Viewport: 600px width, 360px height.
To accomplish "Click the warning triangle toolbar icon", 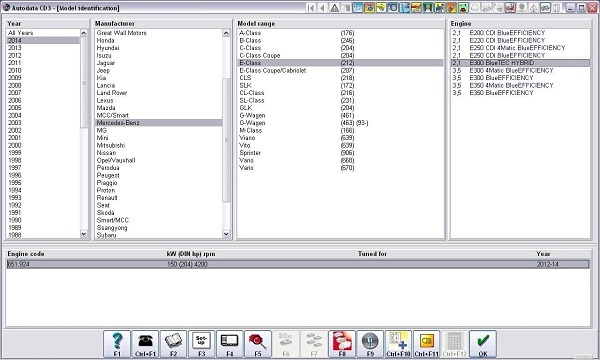I will (334, 8).
